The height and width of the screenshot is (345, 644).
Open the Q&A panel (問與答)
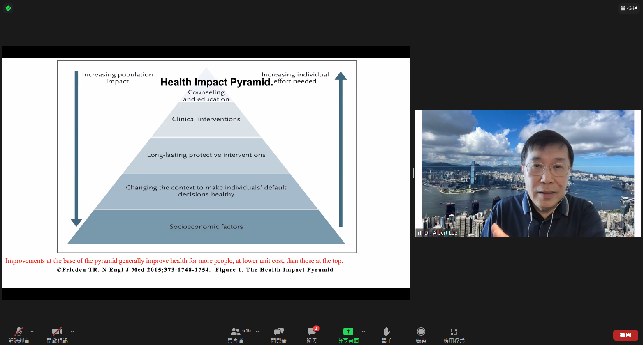point(278,332)
